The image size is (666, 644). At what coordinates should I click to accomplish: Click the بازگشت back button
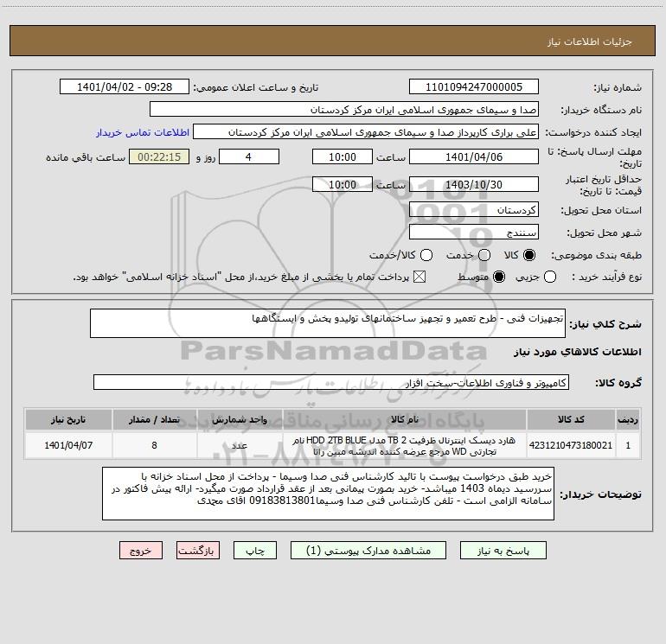[198, 551]
